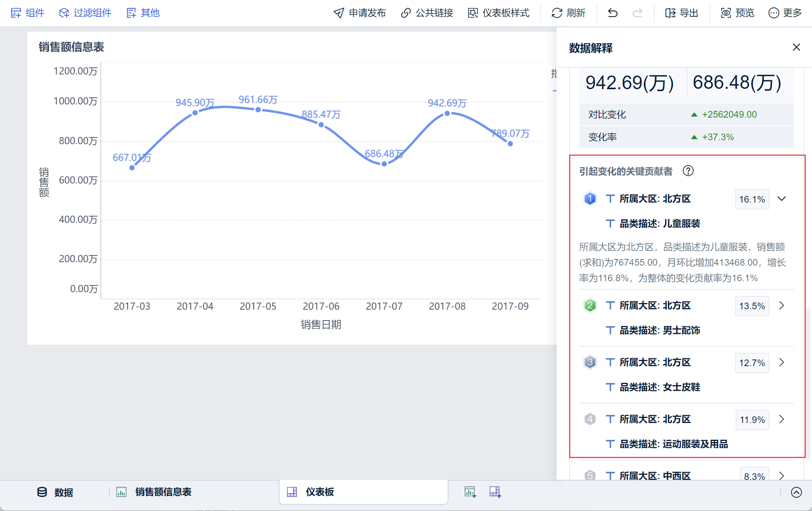Image resolution: width=812 pixels, height=511 pixels.
Task: Switch to the 销售额信息表 tab
Action: [163, 492]
